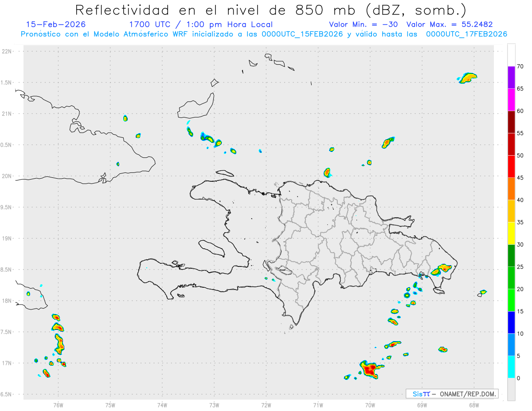Screen dimensions: 532x411
Task: Click the magenta 60–65 dBZ colorbar segment
Action: click(511, 99)
